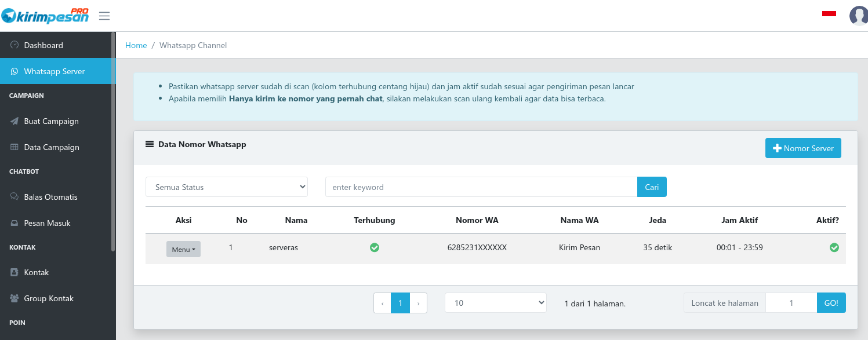Click the kirimpesan PRO logo
Screen dimensions: 868x340
[x=45, y=16]
